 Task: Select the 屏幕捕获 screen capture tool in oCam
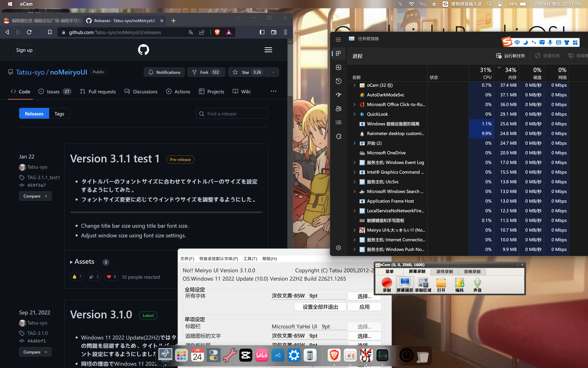[405, 285]
